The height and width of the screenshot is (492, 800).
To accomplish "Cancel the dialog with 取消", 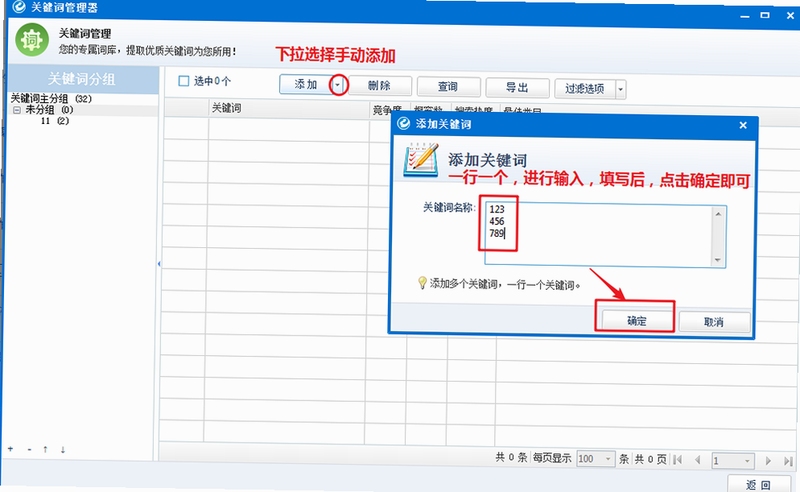I will (714, 322).
